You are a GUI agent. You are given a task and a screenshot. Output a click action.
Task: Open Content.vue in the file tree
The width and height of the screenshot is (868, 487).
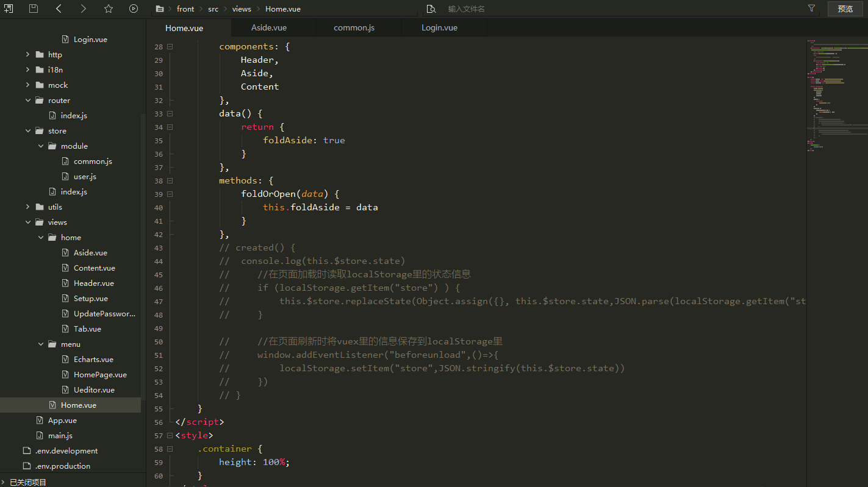94,268
